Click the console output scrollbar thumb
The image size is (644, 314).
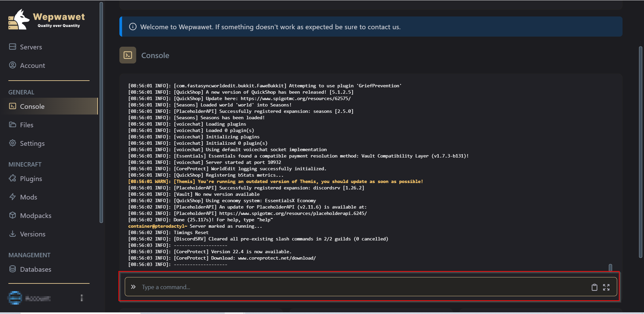pyautogui.click(x=610, y=267)
